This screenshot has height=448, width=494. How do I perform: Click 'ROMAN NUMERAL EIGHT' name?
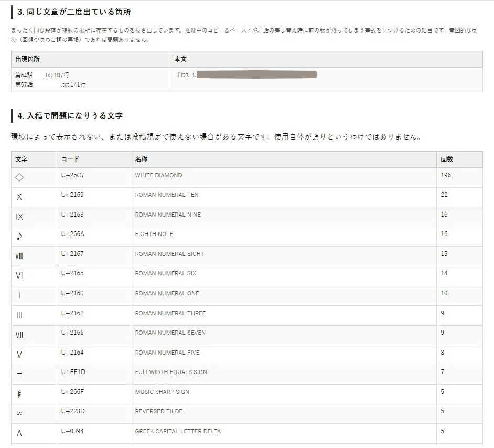tap(169, 254)
